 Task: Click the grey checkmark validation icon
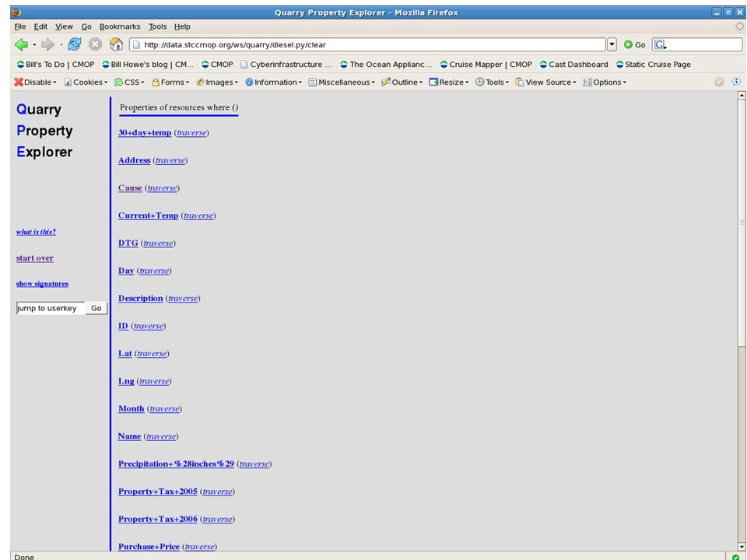(x=719, y=82)
